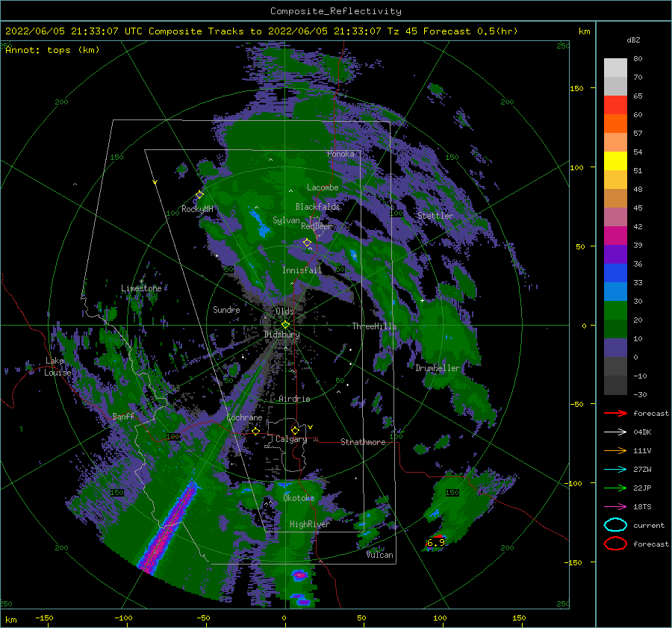
Task: Pick the purple swatch between 39 and 36 dBZ
Action: coord(615,254)
